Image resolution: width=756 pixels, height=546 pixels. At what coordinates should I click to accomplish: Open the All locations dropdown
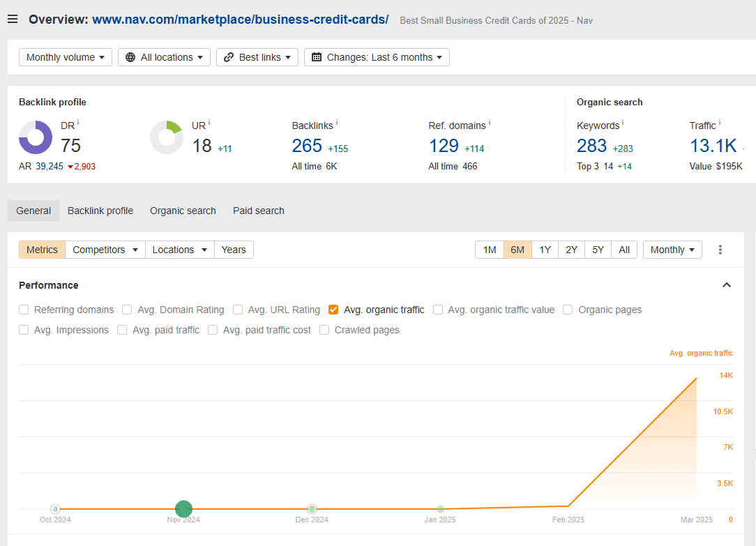coord(164,57)
